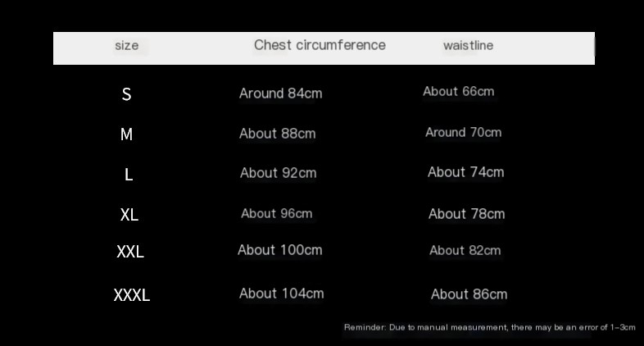Click the "Around 70cm" waistline value
The height and width of the screenshot is (346, 644).
coord(463,132)
